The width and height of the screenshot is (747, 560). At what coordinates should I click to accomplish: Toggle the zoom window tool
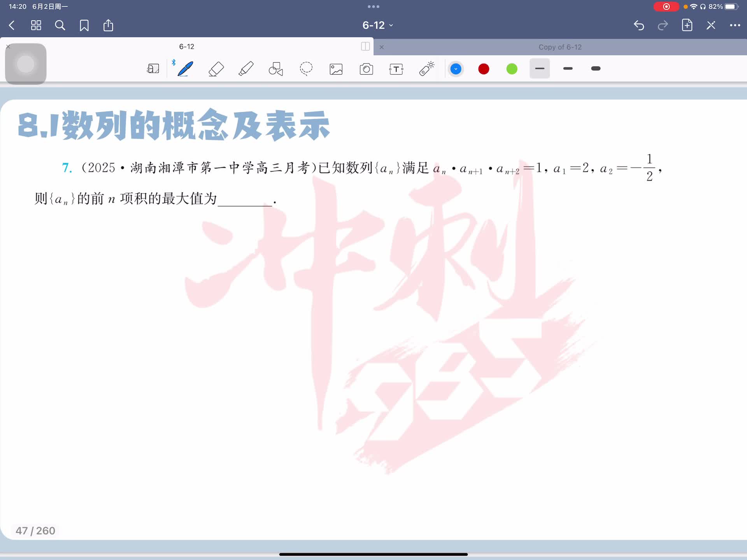153,69
